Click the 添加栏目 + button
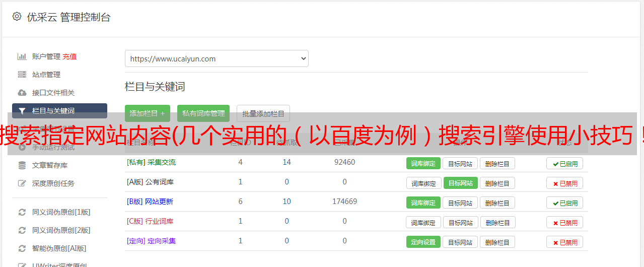This screenshot has height=267, width=644. [x=148, y=113]
